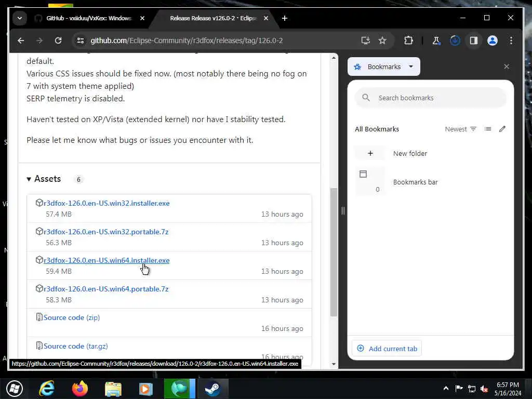
Task: Reload the GitHub release page
Action: click(58, 41)
